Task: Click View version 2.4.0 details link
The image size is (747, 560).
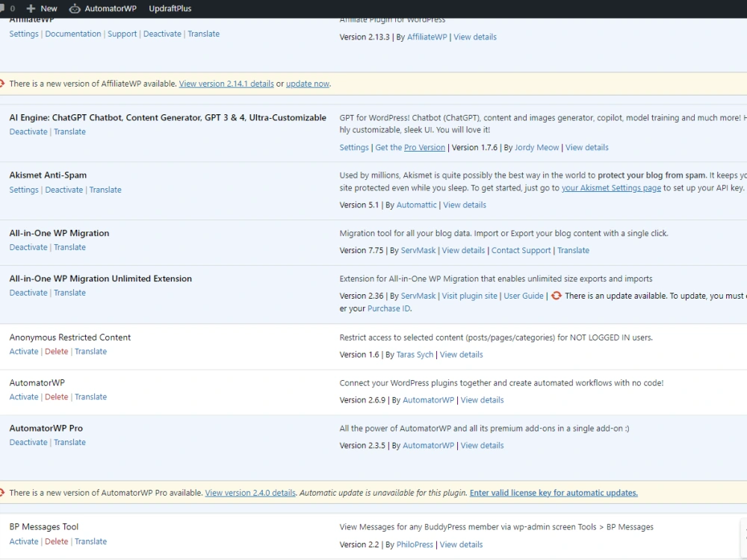Action: pyautogui.click(x=250, y=493)
